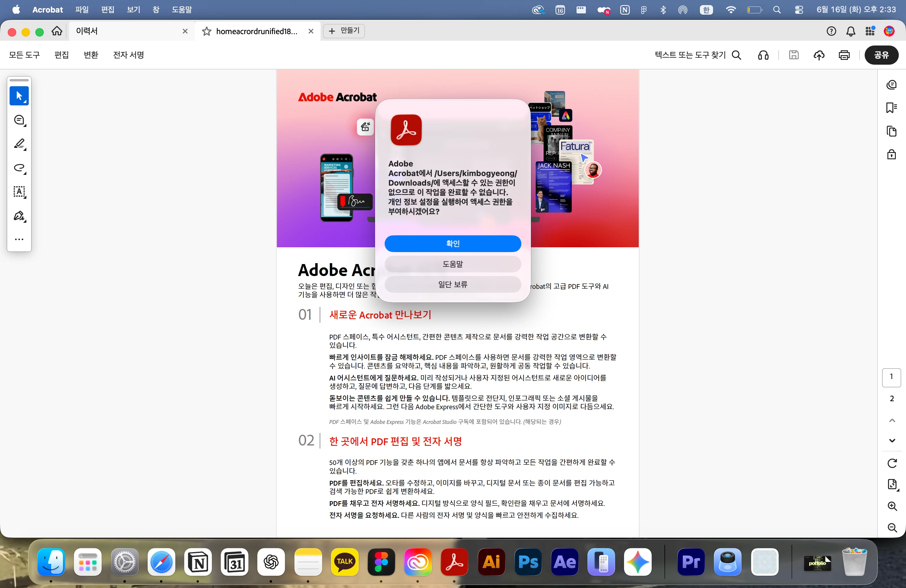Open the bookmarks panel

click(892, 108)
